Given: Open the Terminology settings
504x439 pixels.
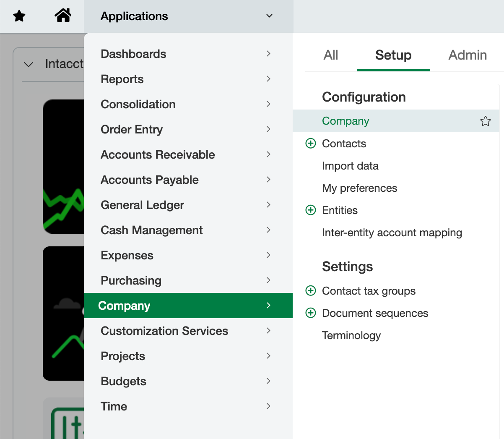Looking at the screenshot, I should pyautogui.click(x=351, y=335).
